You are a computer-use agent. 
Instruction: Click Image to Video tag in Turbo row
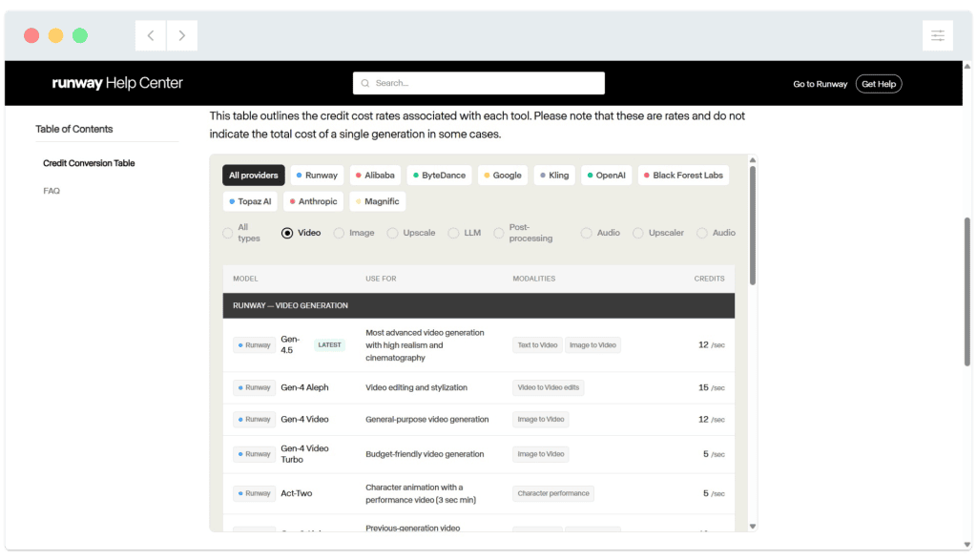pos(541,454)
